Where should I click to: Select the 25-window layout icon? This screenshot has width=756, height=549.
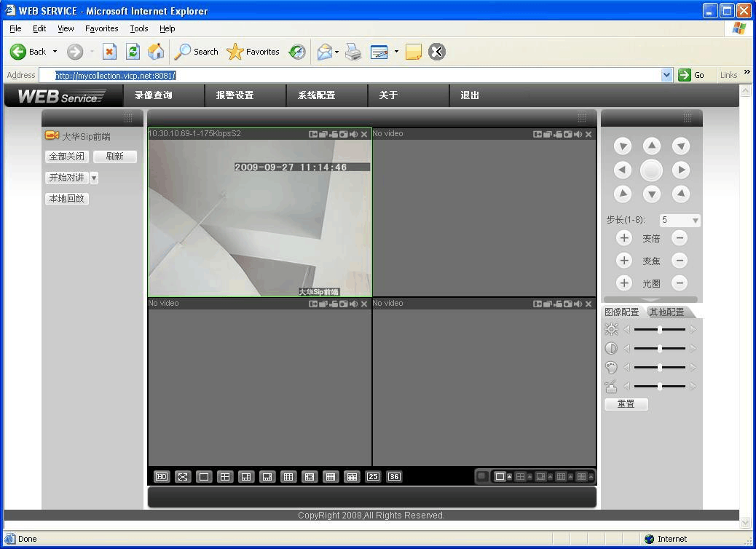[x=373, y=477]
